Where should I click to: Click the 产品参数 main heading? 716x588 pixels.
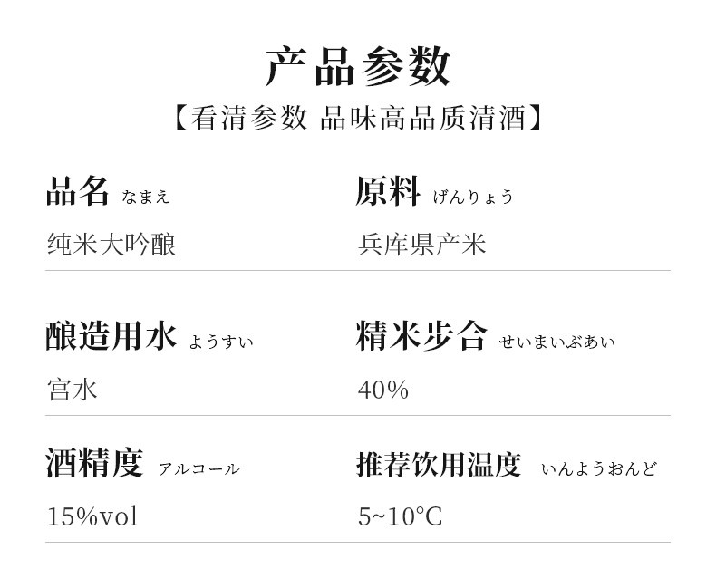(x=358, y=66)
